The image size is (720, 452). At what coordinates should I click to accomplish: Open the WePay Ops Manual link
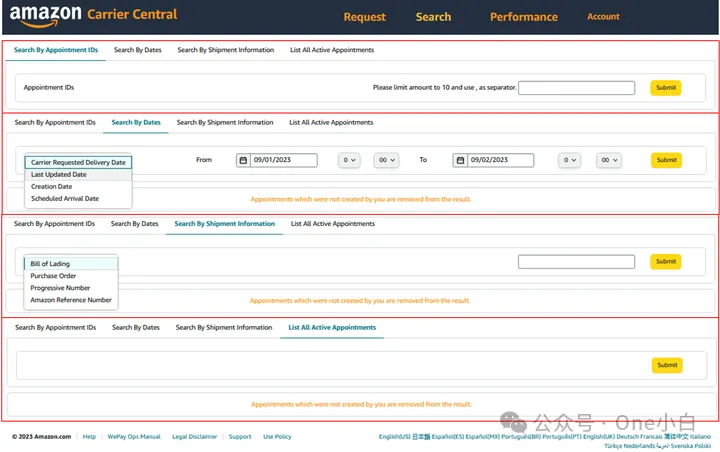[134, 437]
